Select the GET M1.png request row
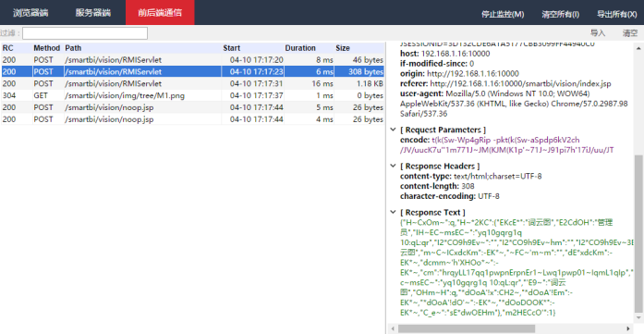Viewport: 644px width, 334px height. [x=192, y=96]
